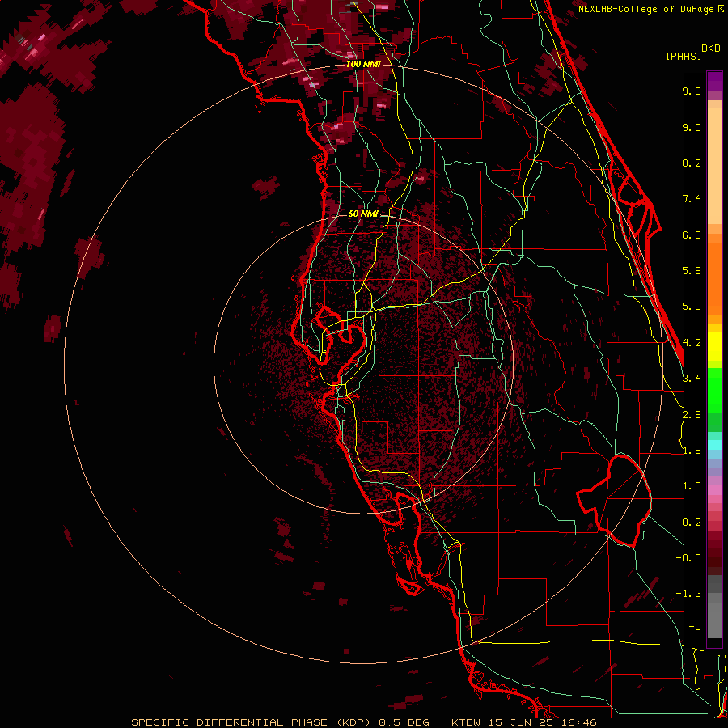
Task: Click the -1.3 scale label
Action: coord(688,594)
